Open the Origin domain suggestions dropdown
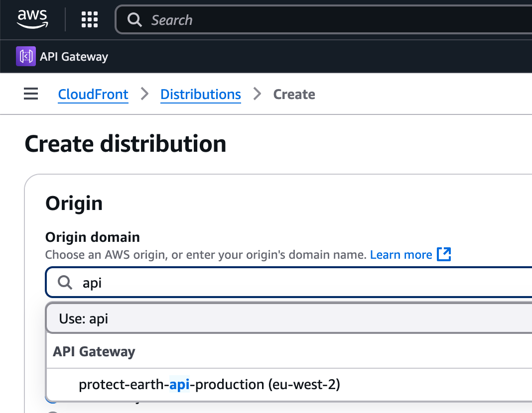 point(249,282)
